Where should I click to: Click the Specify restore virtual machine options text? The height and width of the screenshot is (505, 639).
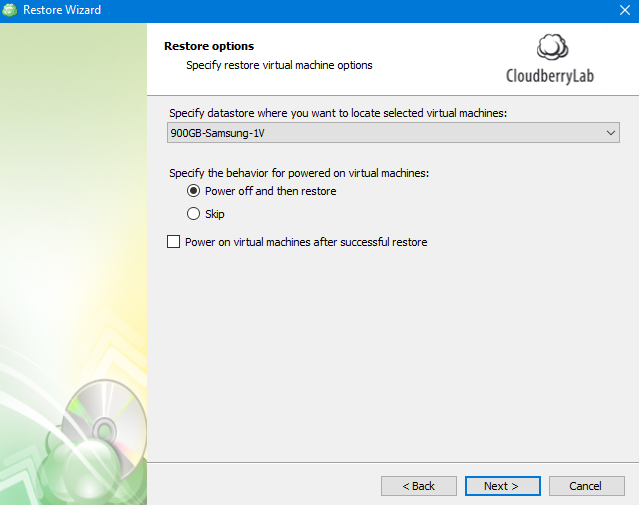pyautogui.click(x=279, y=65)
